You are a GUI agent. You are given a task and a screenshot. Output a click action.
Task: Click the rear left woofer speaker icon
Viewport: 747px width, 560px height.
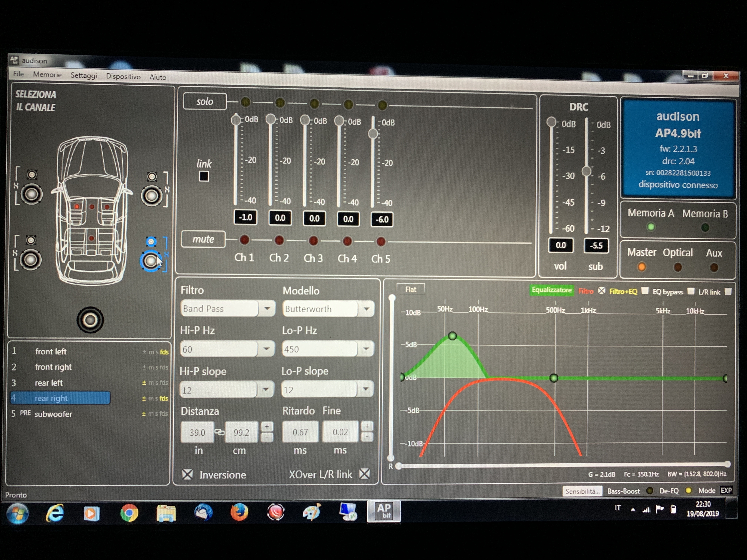coord(30,260)
